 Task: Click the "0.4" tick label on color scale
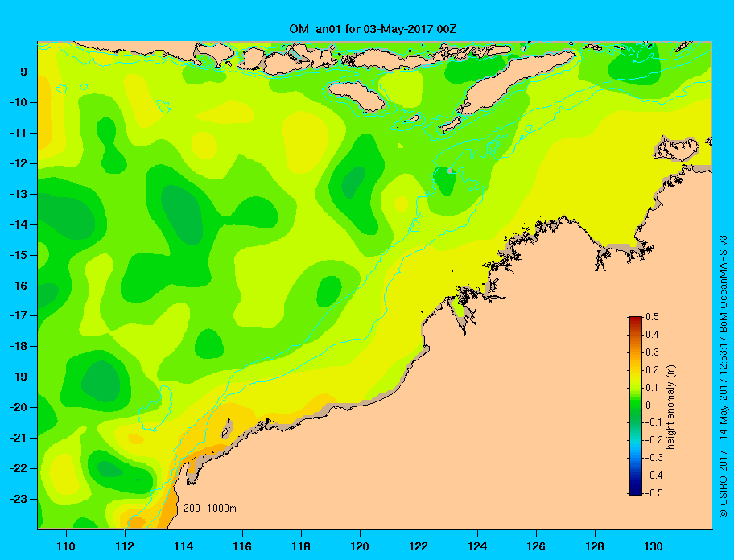point(652,335)
